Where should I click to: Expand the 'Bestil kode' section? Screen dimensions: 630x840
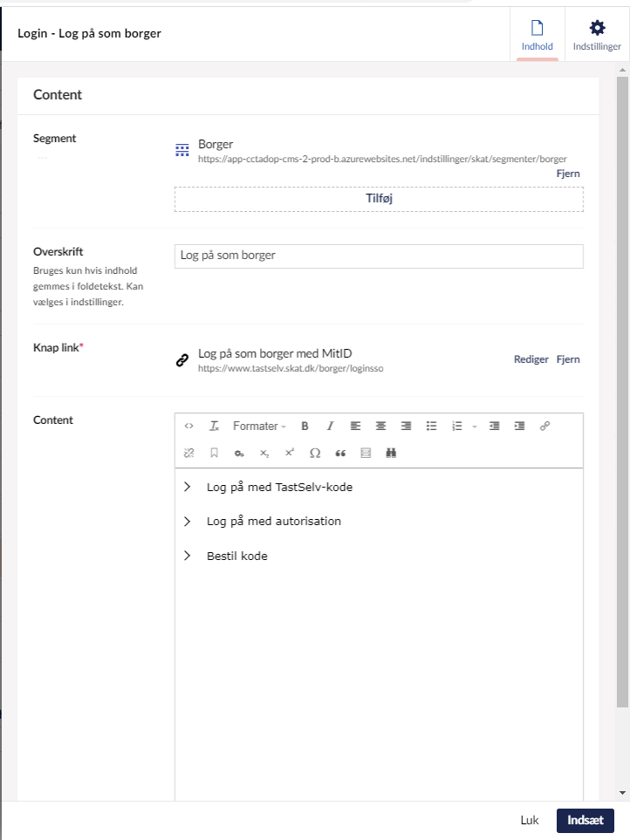click(x=187, y=556)
